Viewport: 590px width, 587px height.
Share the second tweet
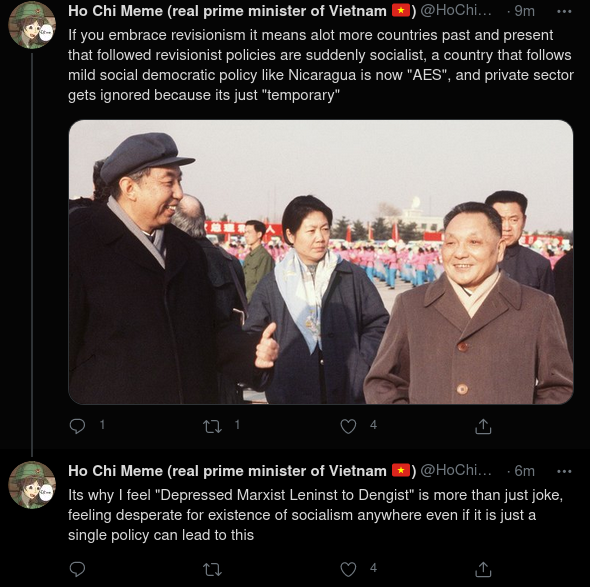483,569
